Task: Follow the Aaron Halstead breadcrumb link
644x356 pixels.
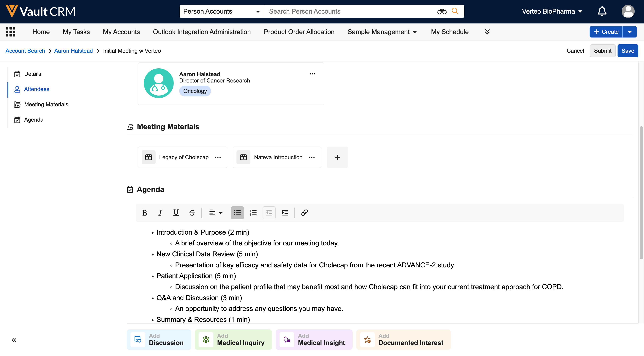Action: pyautogui.click(x=73, y=51)
